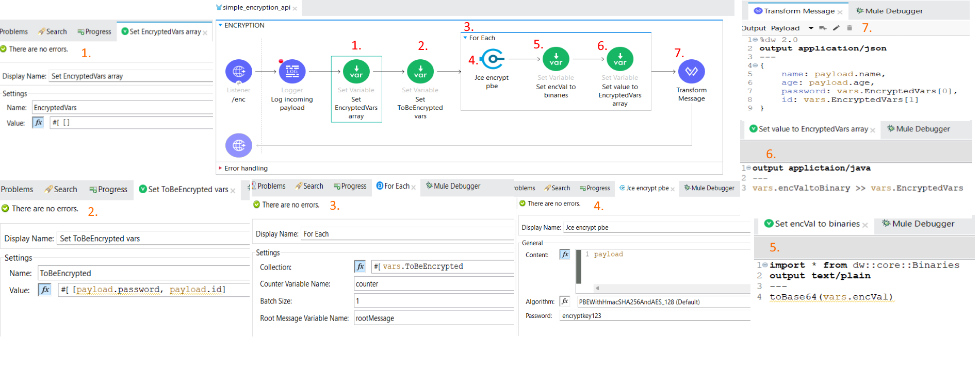Click the Password field 'encryptkey123'
The height and width of the screenshot is (371, 980).
(655, 316)
